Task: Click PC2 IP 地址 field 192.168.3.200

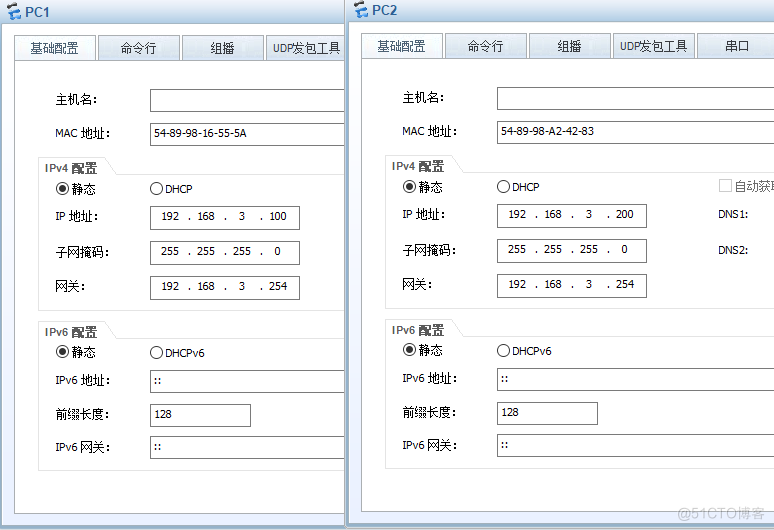Action: pyautogui.click(x=572, y=216)
